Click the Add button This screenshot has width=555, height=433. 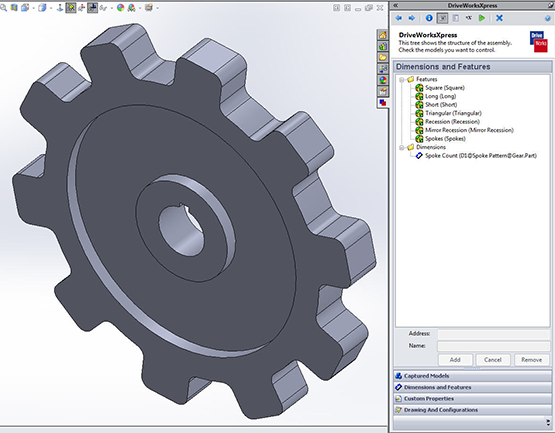(455, 360)
